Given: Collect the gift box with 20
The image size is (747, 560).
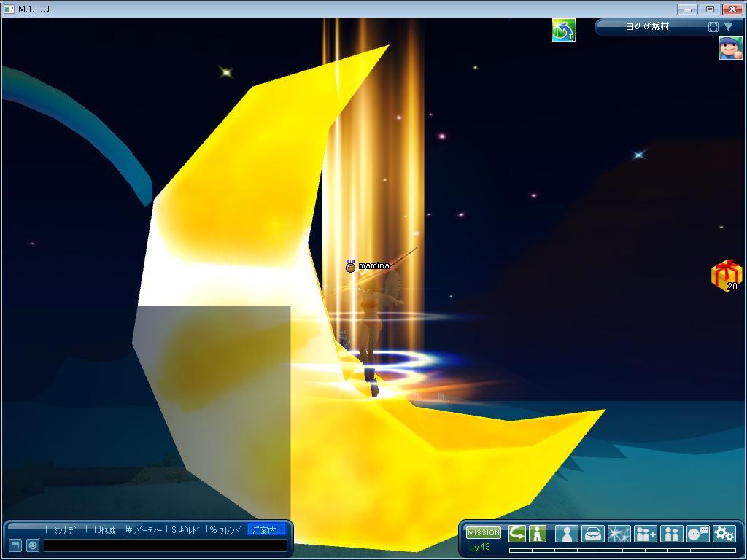Looking at the screenshot, I should point(726,276).
